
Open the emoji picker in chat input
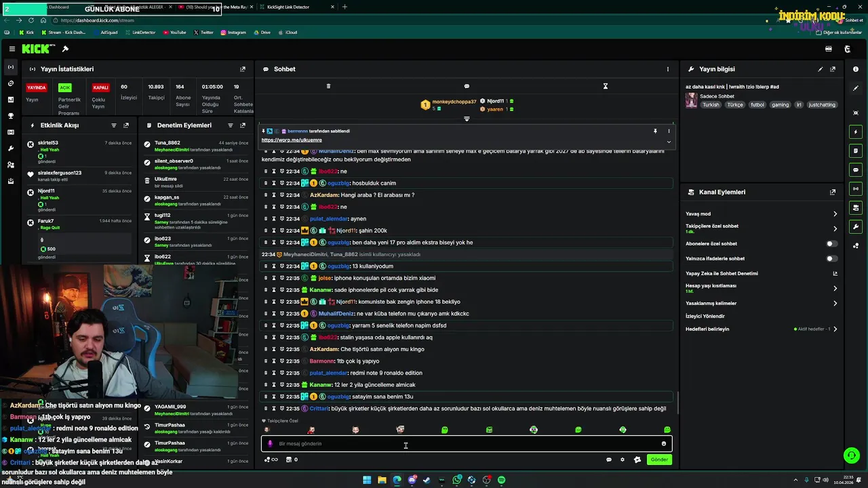point(664,443)
